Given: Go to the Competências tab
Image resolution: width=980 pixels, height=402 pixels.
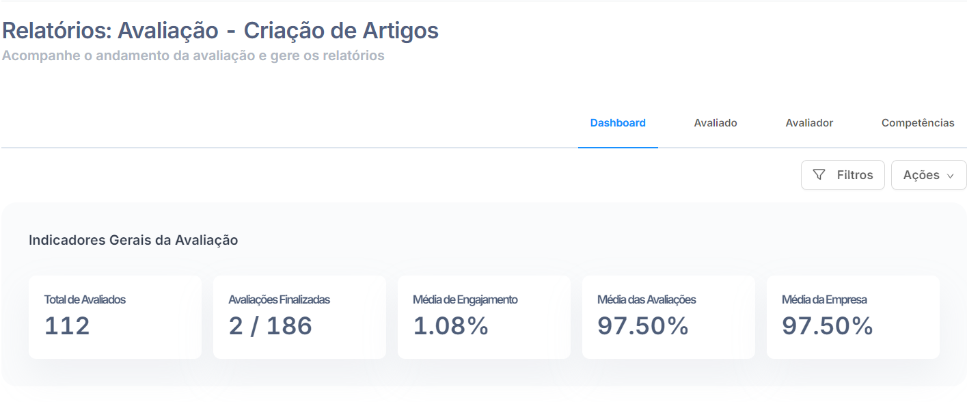Looking at the screenshot, I should click(918, 123).
